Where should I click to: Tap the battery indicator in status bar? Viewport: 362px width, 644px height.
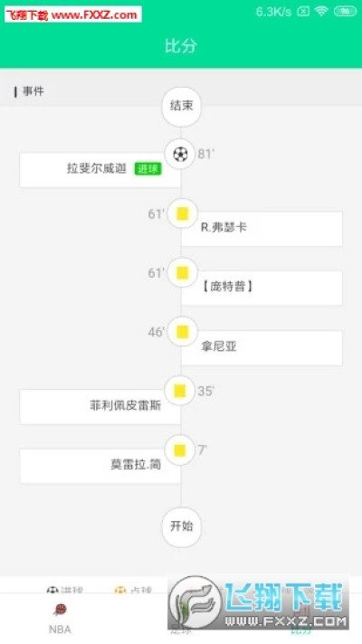345,11
